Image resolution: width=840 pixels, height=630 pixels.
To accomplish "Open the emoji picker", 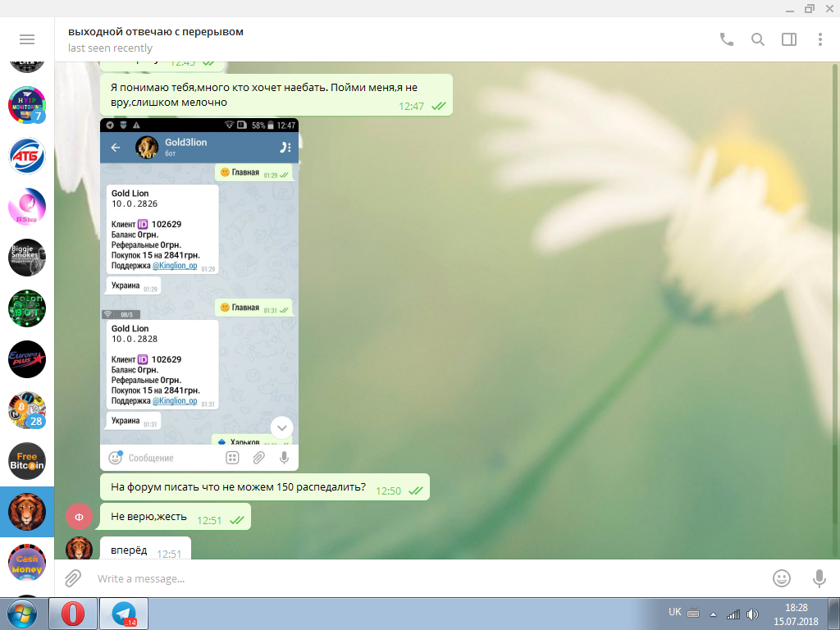I will click(782, 578).
